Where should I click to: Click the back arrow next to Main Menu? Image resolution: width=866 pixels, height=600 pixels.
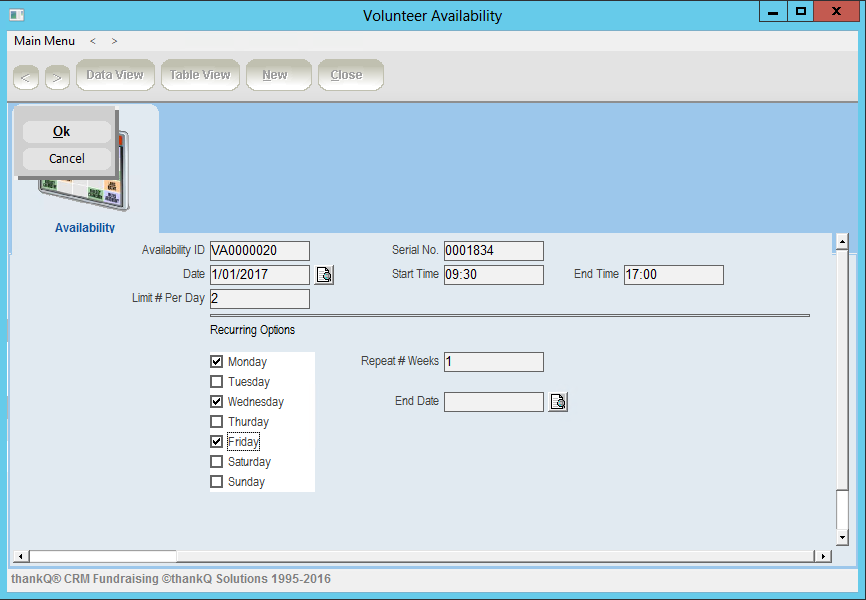click(93, 41)
